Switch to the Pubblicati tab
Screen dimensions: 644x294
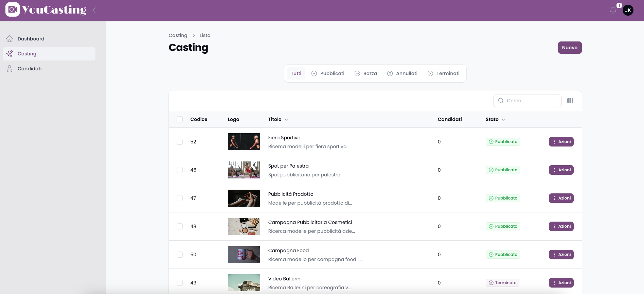pos(328,73)
